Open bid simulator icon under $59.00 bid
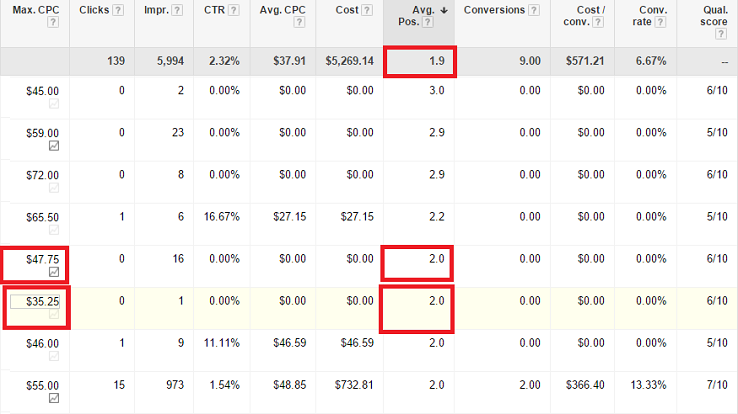738x414 pixels. point(53,146)
